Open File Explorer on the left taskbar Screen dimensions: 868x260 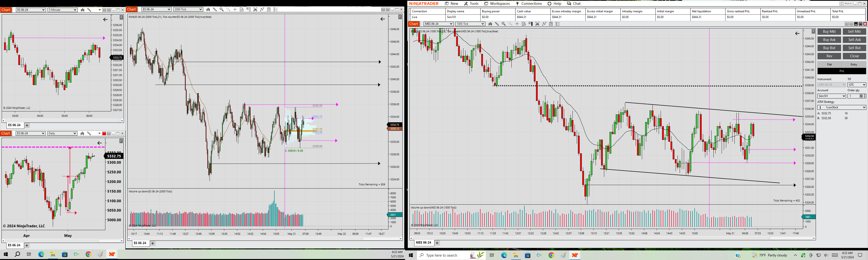point(53,254)
